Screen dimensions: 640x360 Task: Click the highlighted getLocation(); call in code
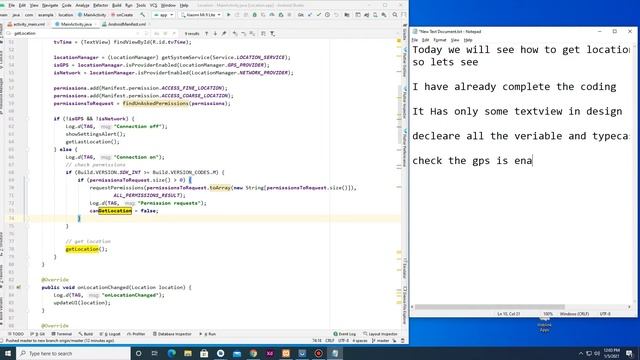pyautogui.click(x=87, y=249)
